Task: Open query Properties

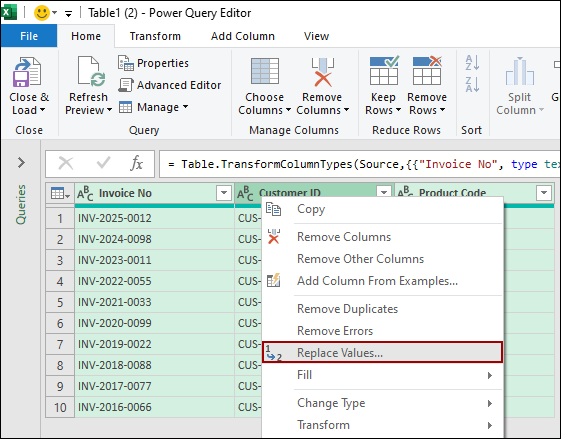Action: click(x=153, y=63)
